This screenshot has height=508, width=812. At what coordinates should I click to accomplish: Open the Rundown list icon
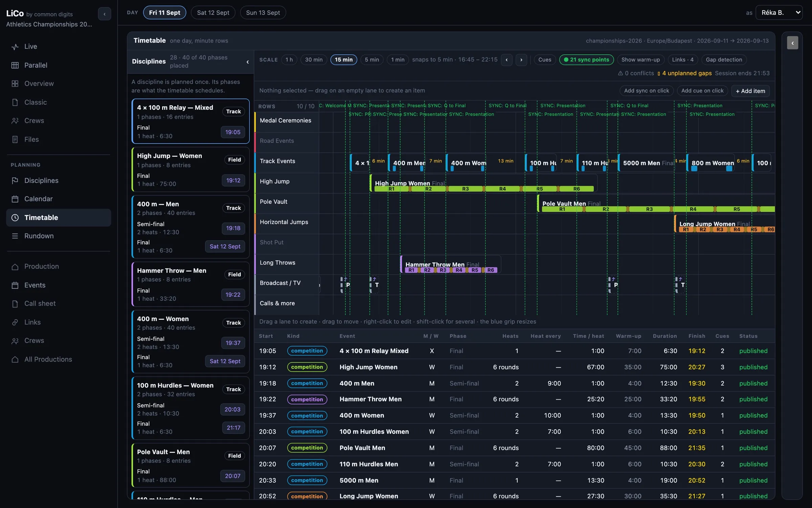[x=15, y=236]
